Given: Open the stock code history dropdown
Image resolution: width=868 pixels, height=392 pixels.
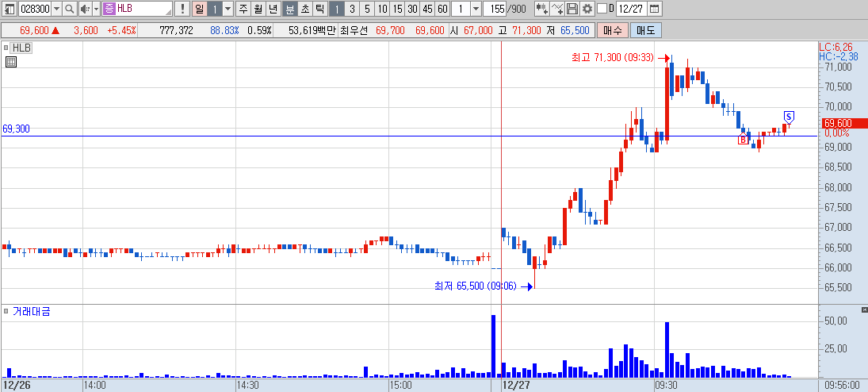Looking at the screenshot, I should pyautogui.click(x=56, y=8).
